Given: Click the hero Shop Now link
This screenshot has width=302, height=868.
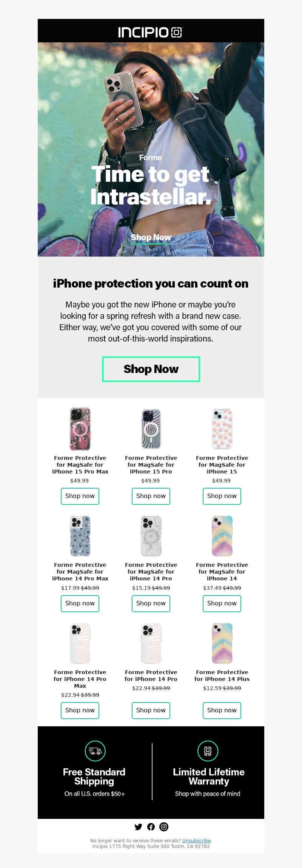Looking at the screenshot, I should [151, 238].
